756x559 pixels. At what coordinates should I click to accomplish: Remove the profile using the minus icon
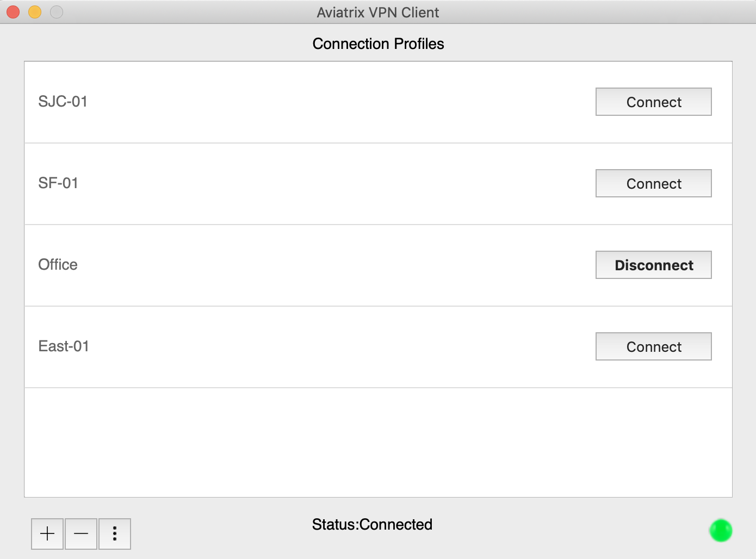pyautogui.click(x=81, y=534)
